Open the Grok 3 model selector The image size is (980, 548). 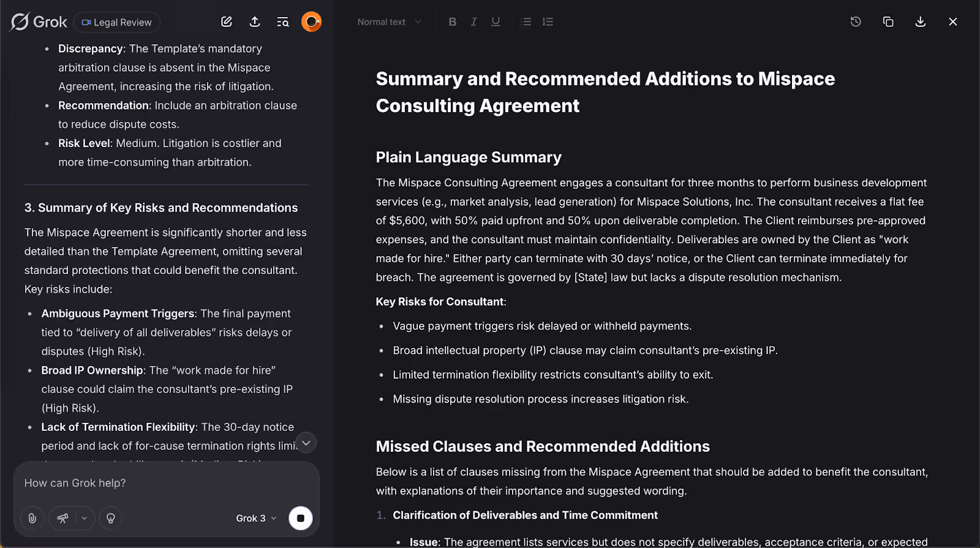[256, 518]
